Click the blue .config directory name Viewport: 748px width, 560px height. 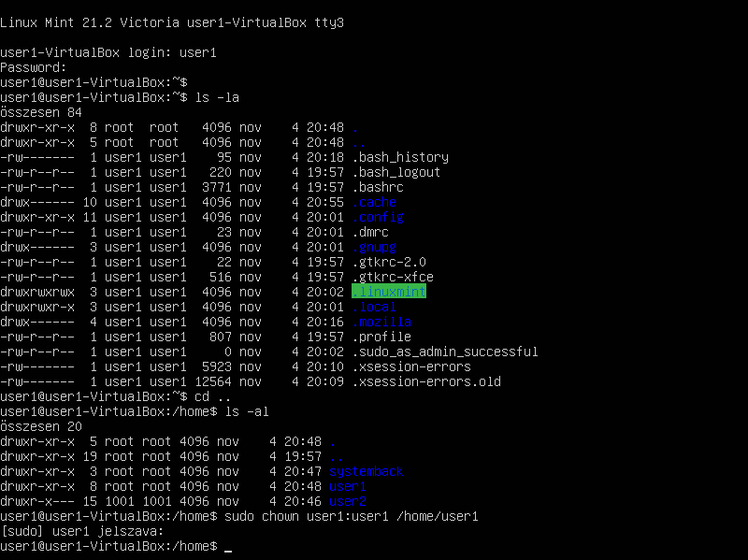[378, 217]
